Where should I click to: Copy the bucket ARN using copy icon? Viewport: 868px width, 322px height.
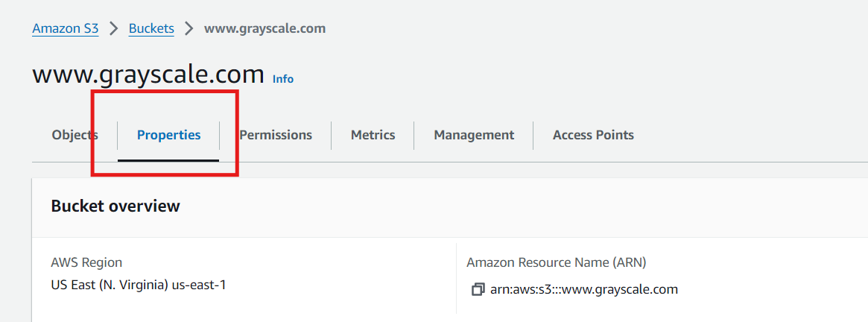(478, 289)
